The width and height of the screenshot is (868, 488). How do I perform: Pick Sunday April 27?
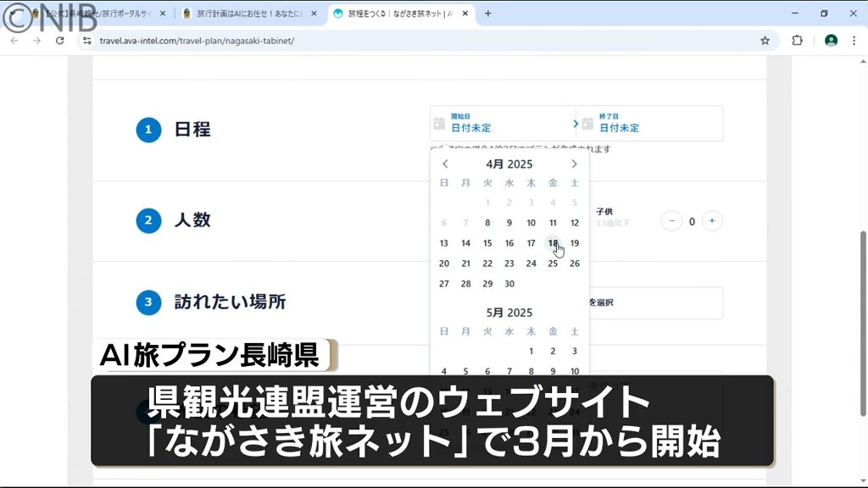point(444,284)
